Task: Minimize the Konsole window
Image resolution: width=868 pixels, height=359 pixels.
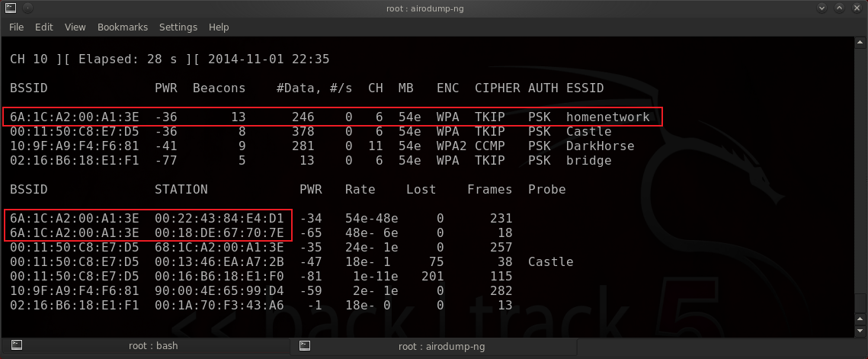Action: pos(822,8)
